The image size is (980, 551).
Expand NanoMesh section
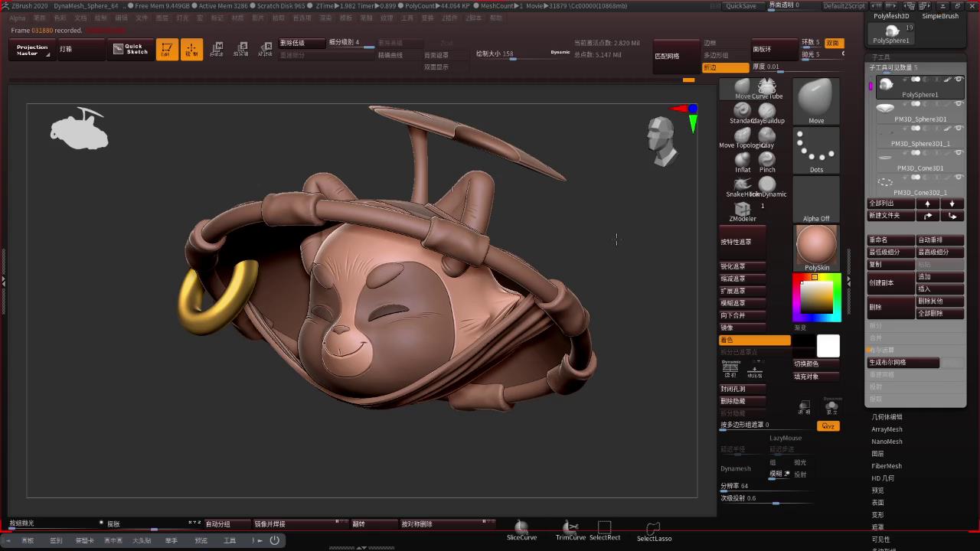(887, 442)
